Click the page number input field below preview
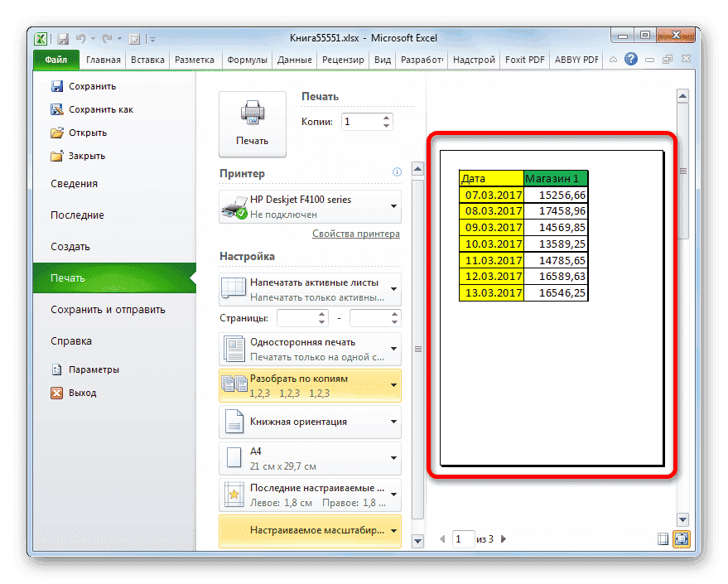This screenshot has height=584, width=728. point(464,538)
